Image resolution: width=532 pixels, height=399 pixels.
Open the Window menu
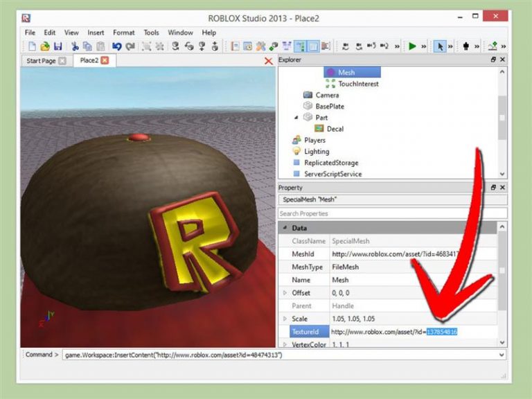181,33
